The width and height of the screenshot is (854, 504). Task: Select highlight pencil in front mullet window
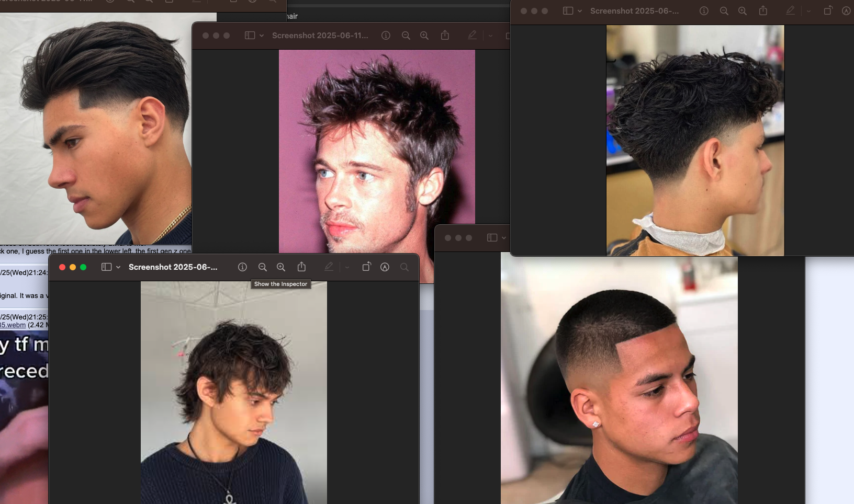[329, 267]
